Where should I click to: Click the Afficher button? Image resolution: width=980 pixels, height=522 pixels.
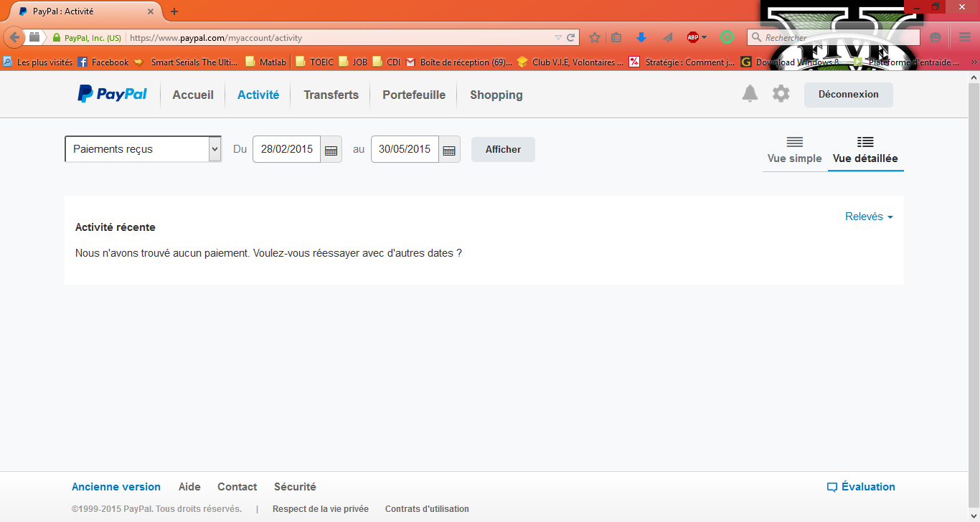503,149
